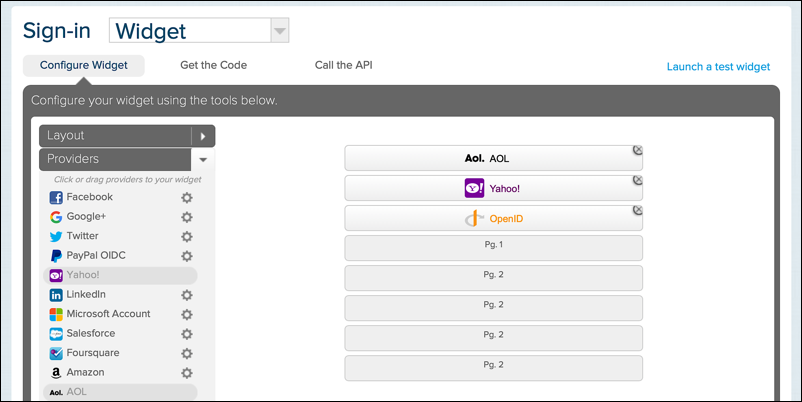Switch to Get the Code tab
Viewport: 802px width, 402px height.
tap(213, 66)
